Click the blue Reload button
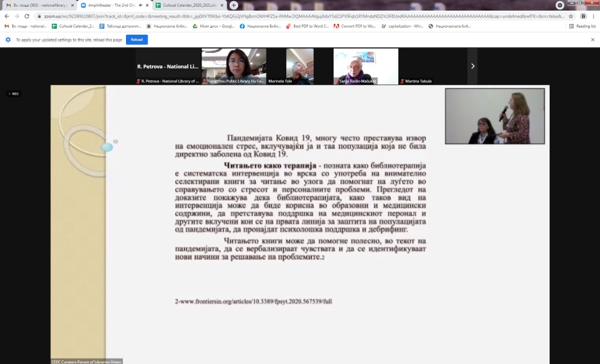 pos(137,40)
